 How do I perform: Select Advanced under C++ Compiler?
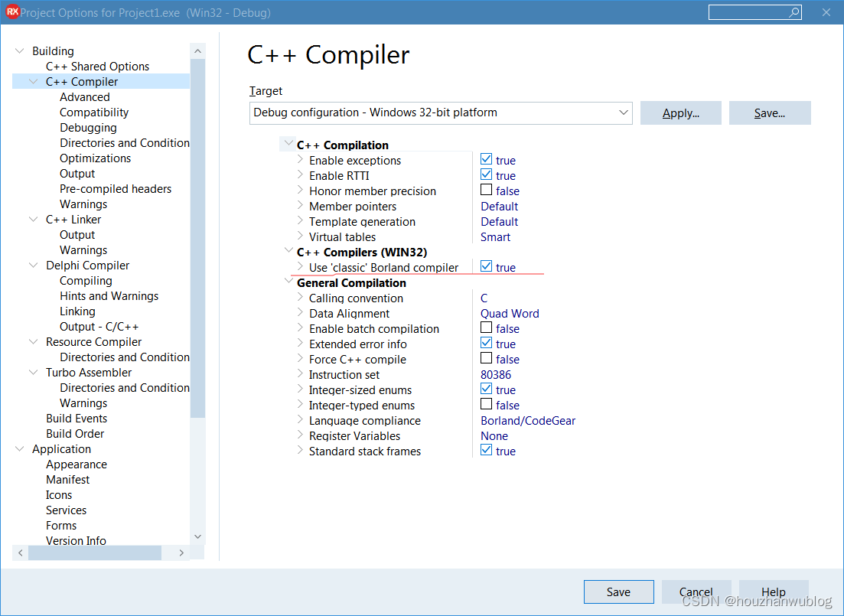point(84,96)
